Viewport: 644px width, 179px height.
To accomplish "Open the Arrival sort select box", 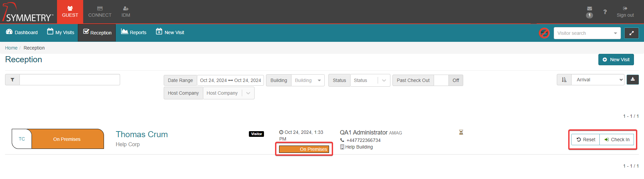I will [x=598, y=80].
